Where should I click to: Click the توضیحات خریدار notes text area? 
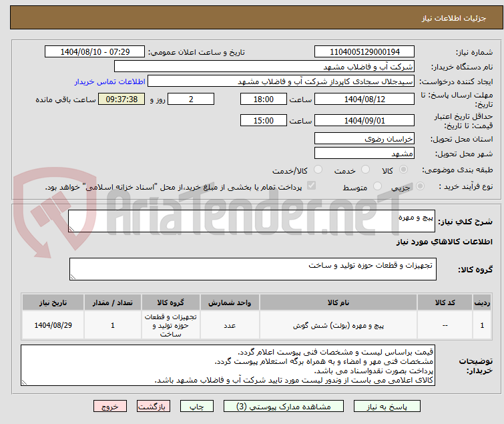click(228, 365)
